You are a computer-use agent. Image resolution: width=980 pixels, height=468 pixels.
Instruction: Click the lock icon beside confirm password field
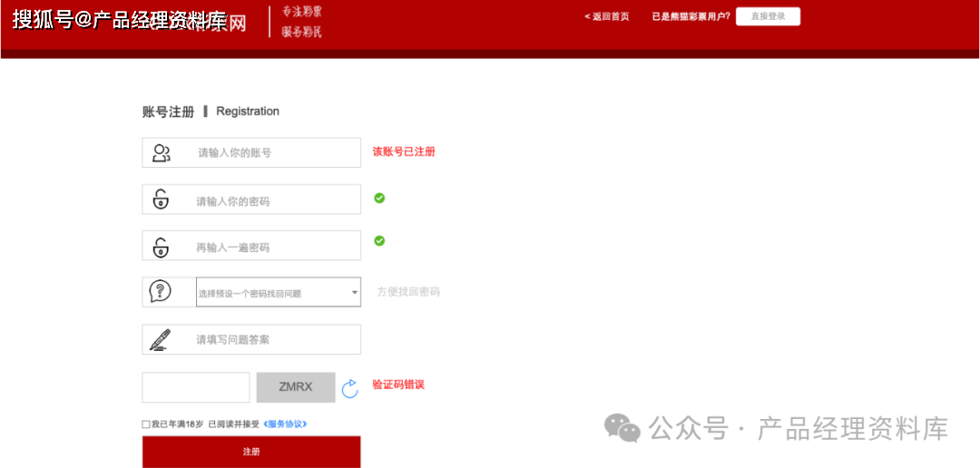tap(161, 247)
